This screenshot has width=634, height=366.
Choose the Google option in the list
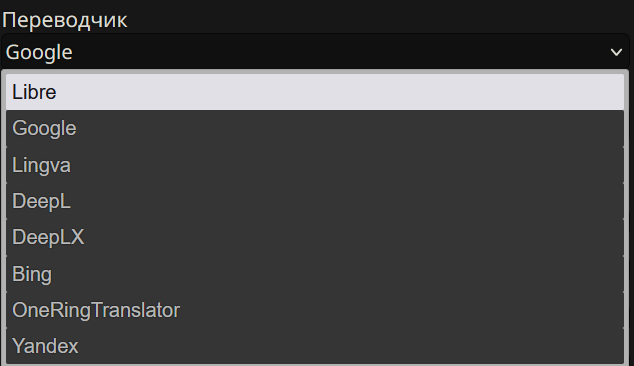click(315, 128)
